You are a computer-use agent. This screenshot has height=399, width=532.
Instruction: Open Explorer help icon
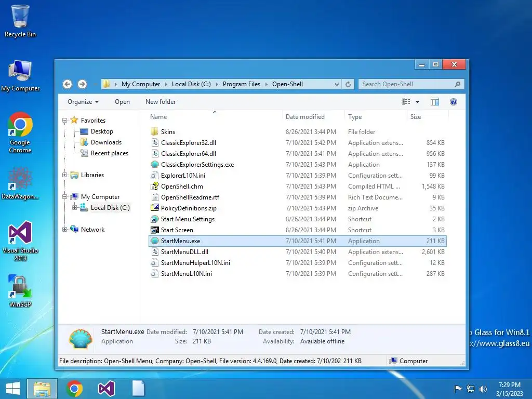(453, 102)
